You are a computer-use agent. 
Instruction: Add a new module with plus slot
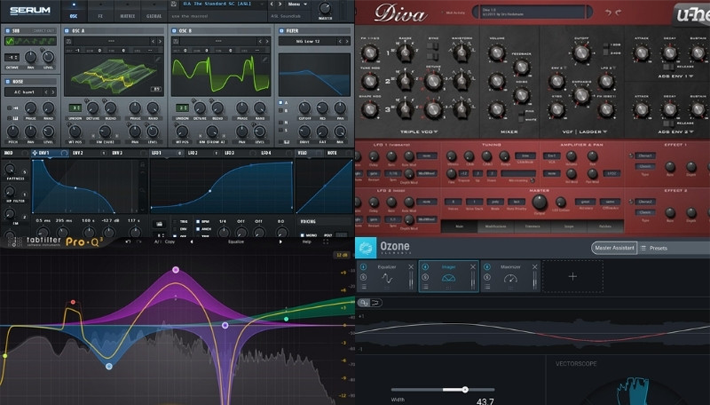[572, 276]
